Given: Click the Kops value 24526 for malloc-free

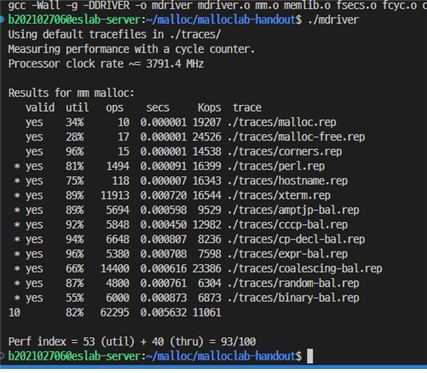Looking at the screenshot, I should point(207,137).
